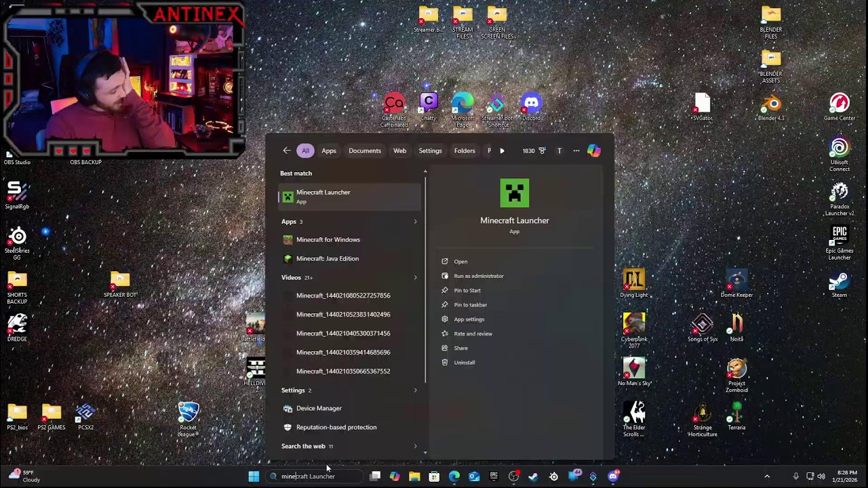Expand the Search the web section arrow
This screenshot has height=488, width=868.
coord(415,446)
